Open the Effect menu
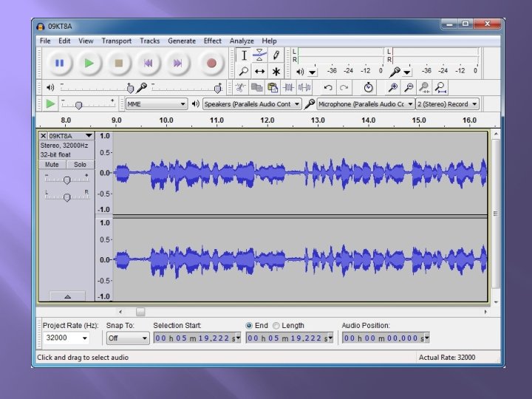 point(212,41)
